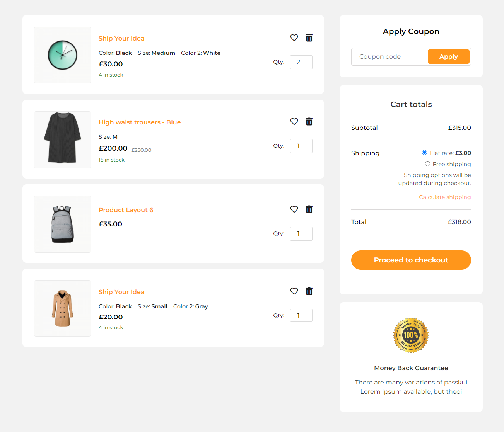Click the quantity box showing 2
Viewport: 504px width, 432px height.
pos(301,62)
